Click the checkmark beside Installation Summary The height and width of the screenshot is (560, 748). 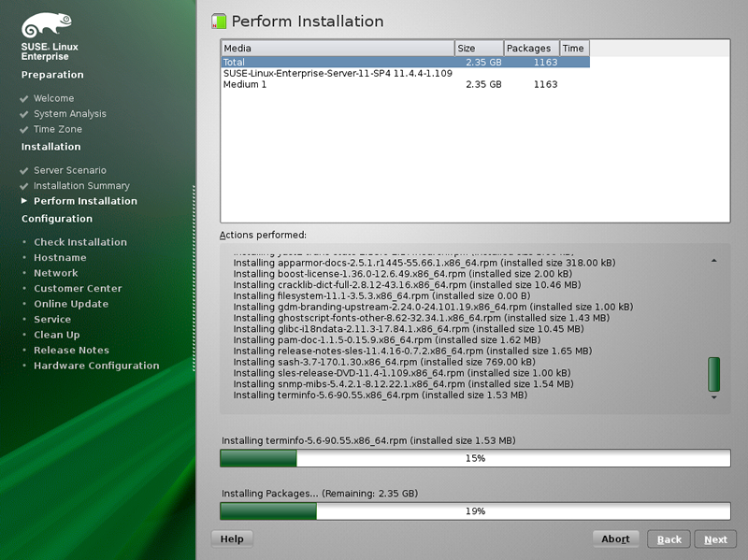click(x=24, y=186)
